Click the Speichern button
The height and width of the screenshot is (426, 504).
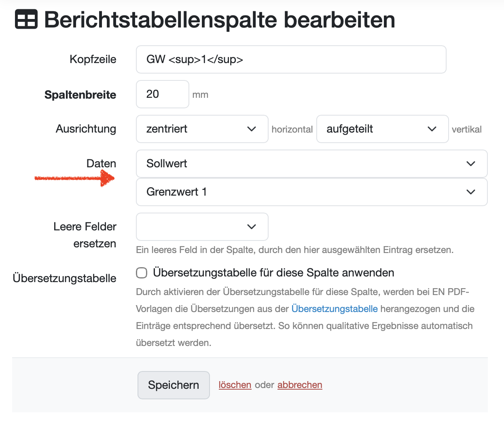[x=174, y=385]
